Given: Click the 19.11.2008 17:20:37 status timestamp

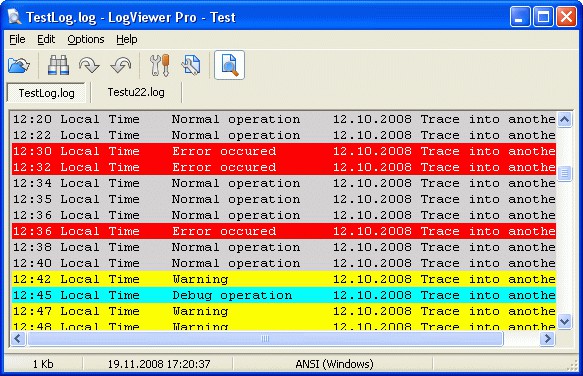Looking at the screenshot, I should 159,364.
